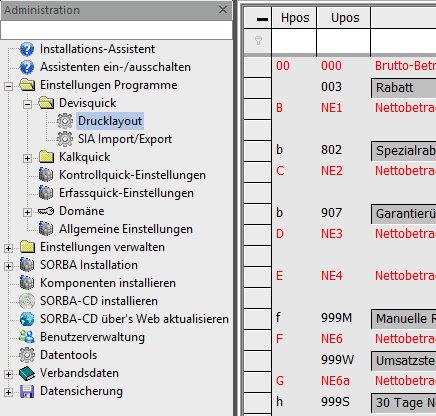Select Assistenten ein-/ausschalten entry
Screen dimensions: 436x416
(115, 67)
